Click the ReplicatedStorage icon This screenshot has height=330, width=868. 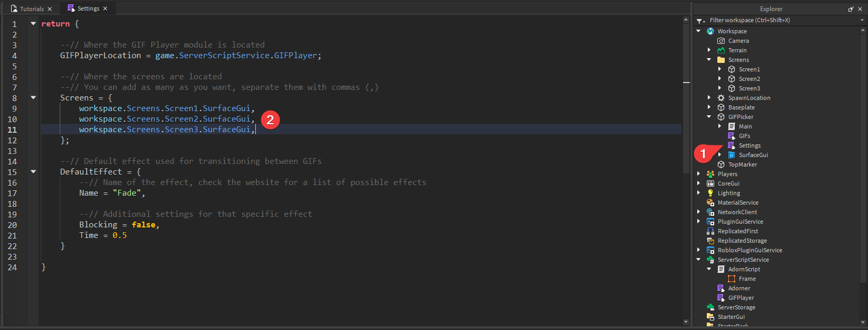click(x=710, y=241)
